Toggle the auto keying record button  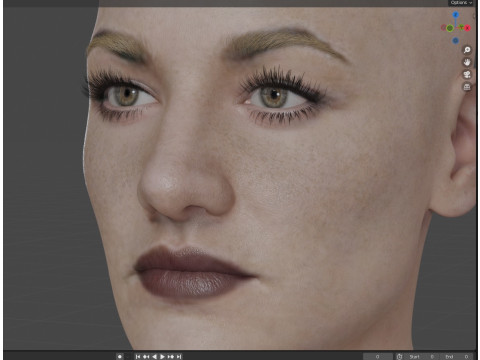point(120,357)
